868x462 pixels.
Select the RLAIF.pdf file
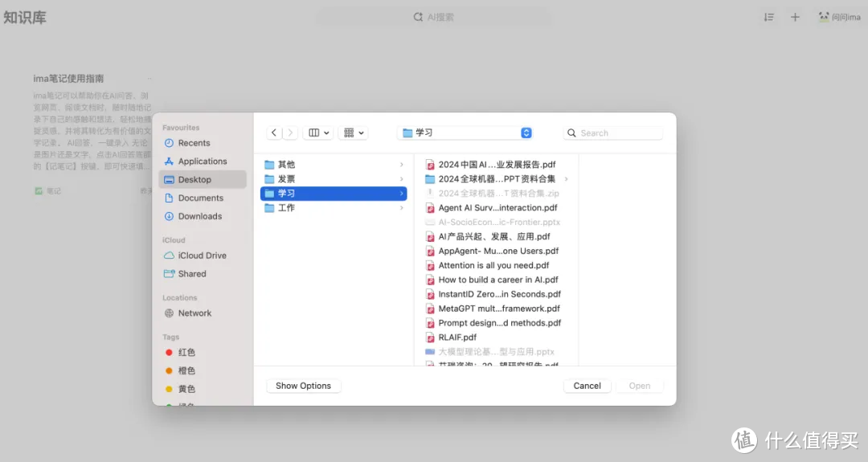coord(497,337)
